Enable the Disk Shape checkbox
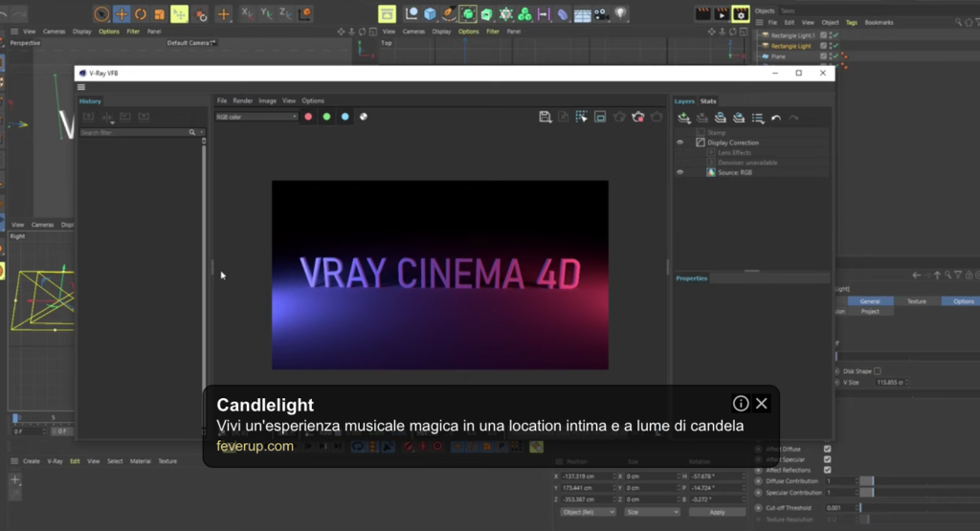 tap(878, 371)
